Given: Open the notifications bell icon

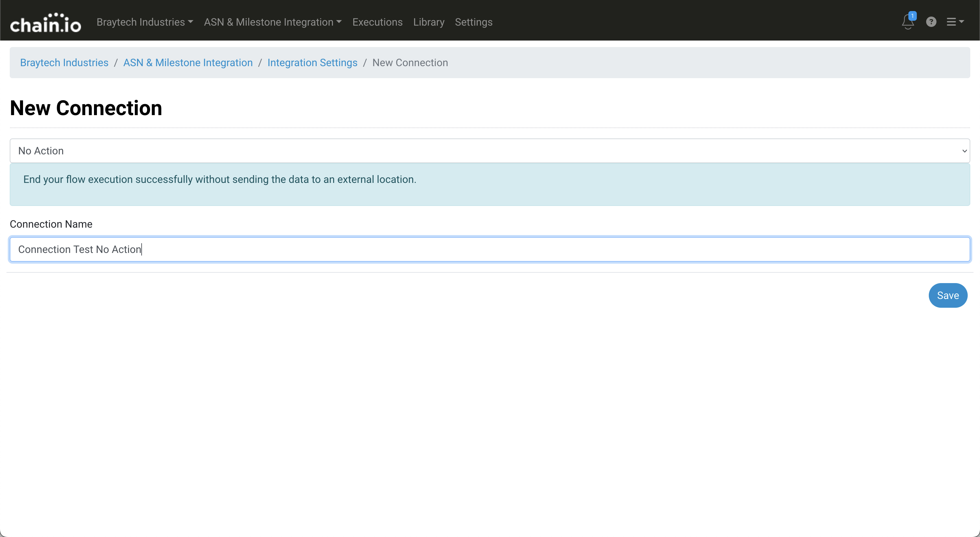Looking at the screenshot, I should pyautogui.click(x=907, y=23).
